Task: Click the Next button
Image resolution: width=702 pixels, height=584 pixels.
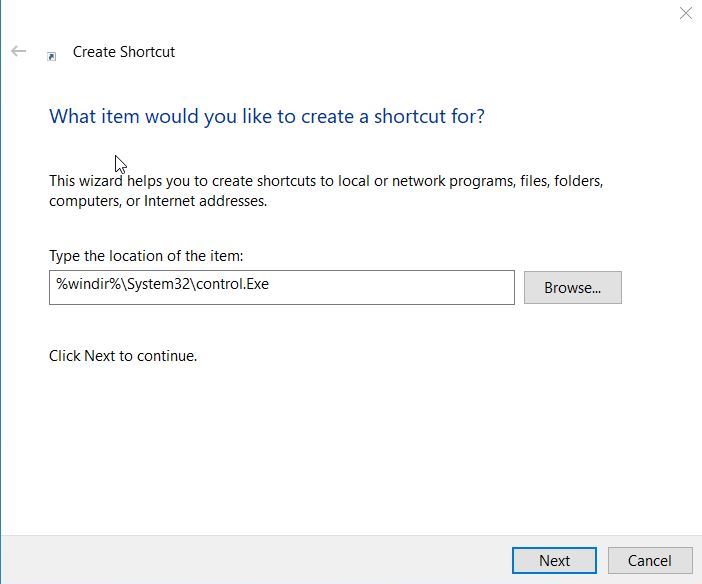Action: tap(554, 560)
